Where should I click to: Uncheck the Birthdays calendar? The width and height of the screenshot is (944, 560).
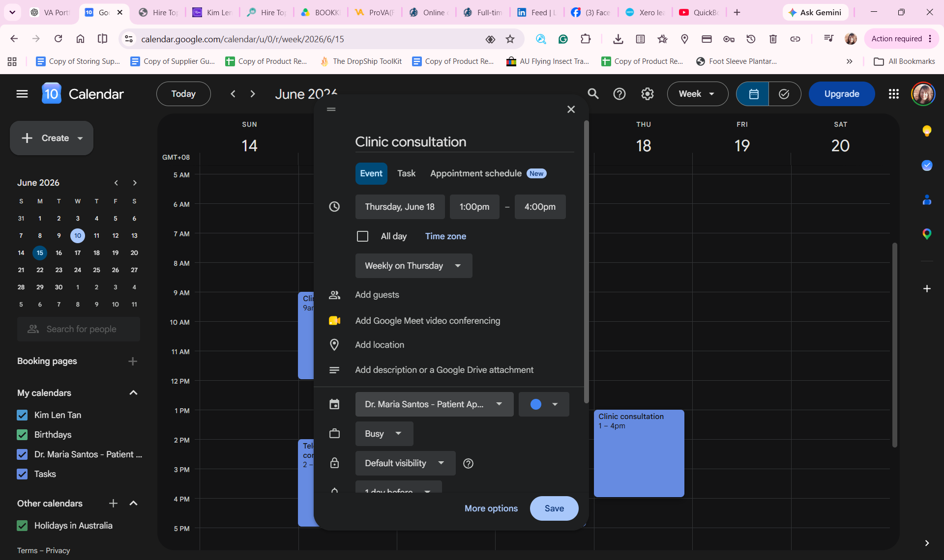[22, 435]
